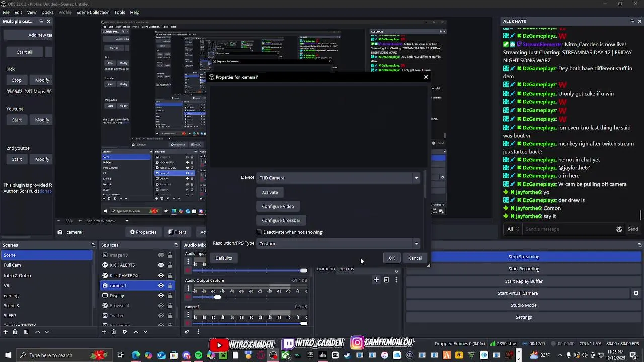Add a new scene with the plus icon
The height and width of the screenshot is (362, 644).
coord(6,332)
